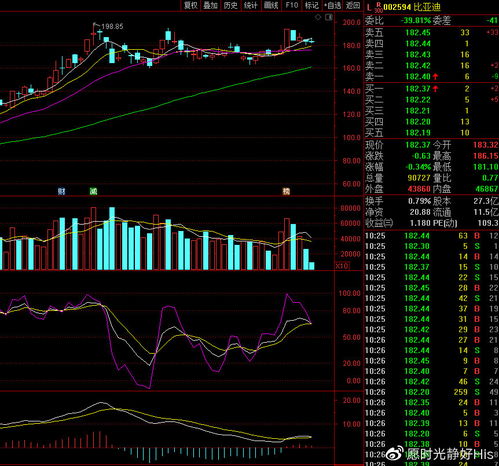Select the 买四 182.20 order row
499x466 pixels.
coord(431,122)
